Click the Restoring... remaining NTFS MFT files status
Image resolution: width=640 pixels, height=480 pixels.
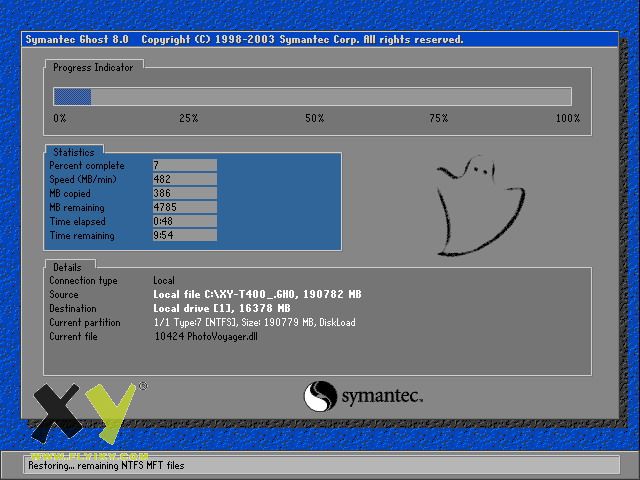[106, 466]
